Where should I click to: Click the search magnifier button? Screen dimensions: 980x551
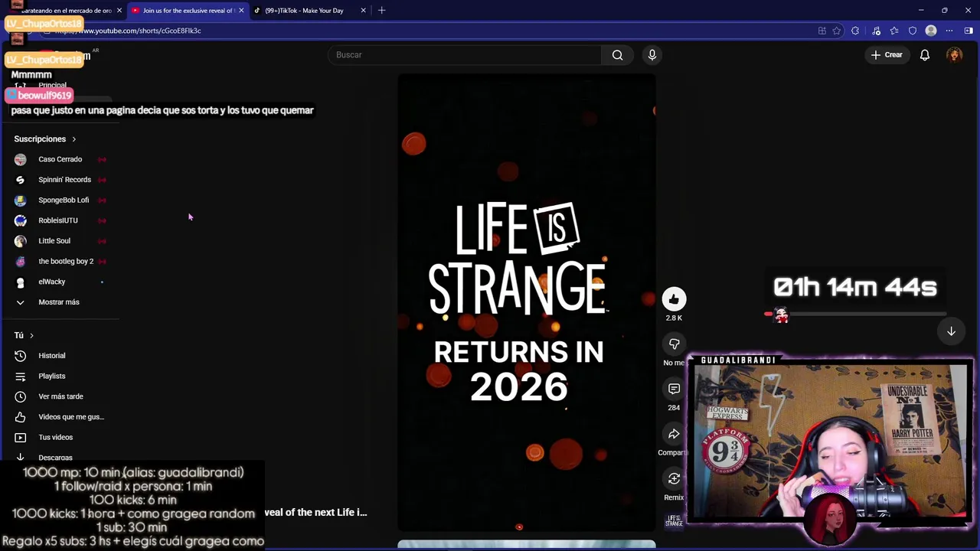(617, 55)
